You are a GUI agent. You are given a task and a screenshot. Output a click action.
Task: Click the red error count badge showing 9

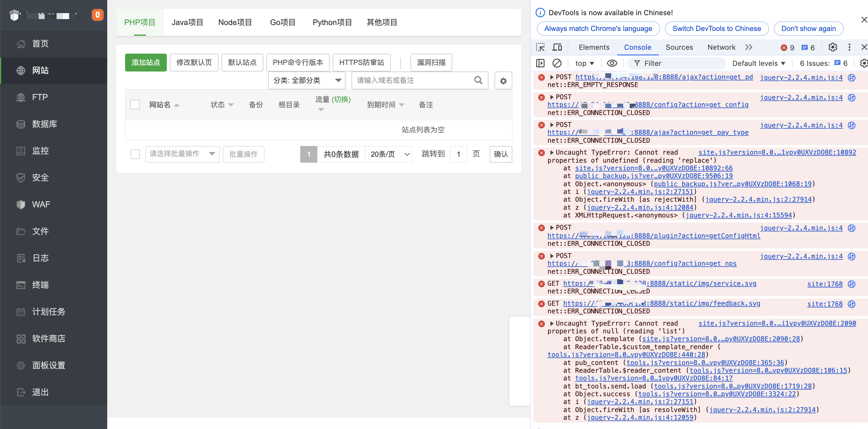point(788,48)
